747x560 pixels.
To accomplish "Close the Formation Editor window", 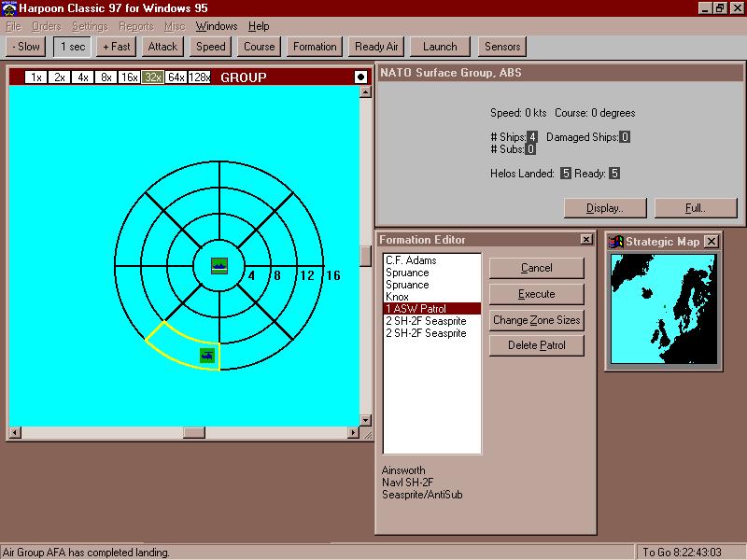I will tap(586, 240).
